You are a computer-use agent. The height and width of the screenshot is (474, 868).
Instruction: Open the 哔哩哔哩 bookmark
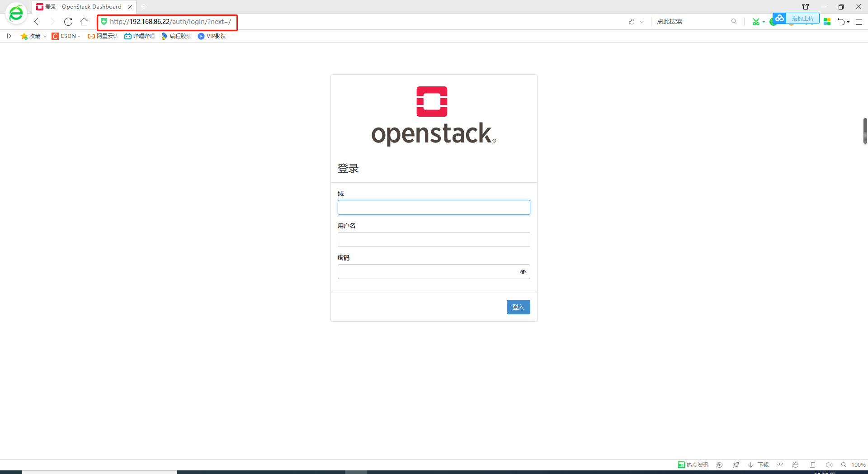point(140,36)
